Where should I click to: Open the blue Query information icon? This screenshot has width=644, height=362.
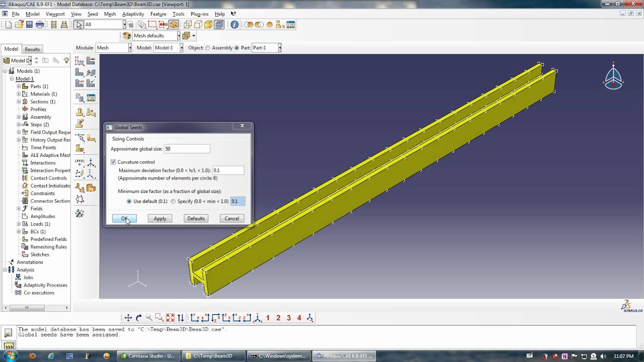234,25
